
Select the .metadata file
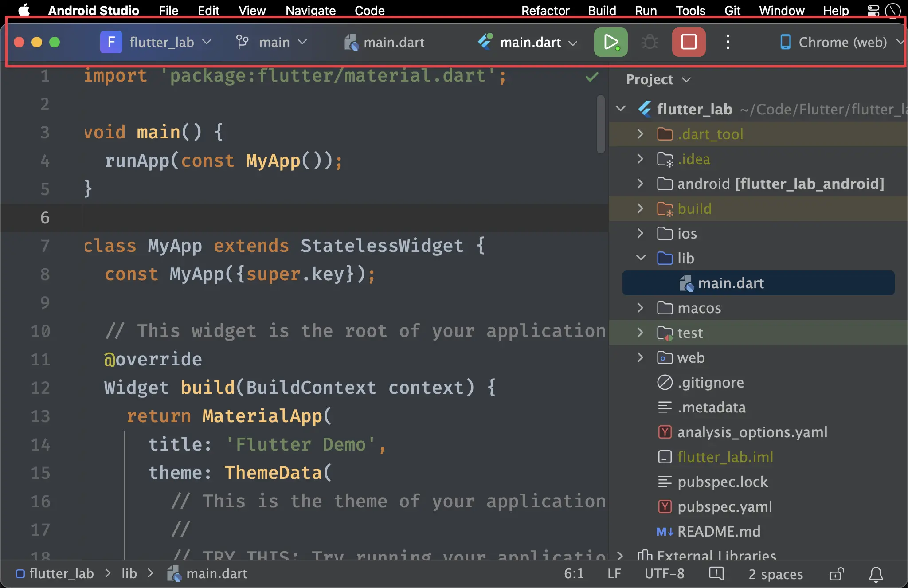(x=712, y=407)
